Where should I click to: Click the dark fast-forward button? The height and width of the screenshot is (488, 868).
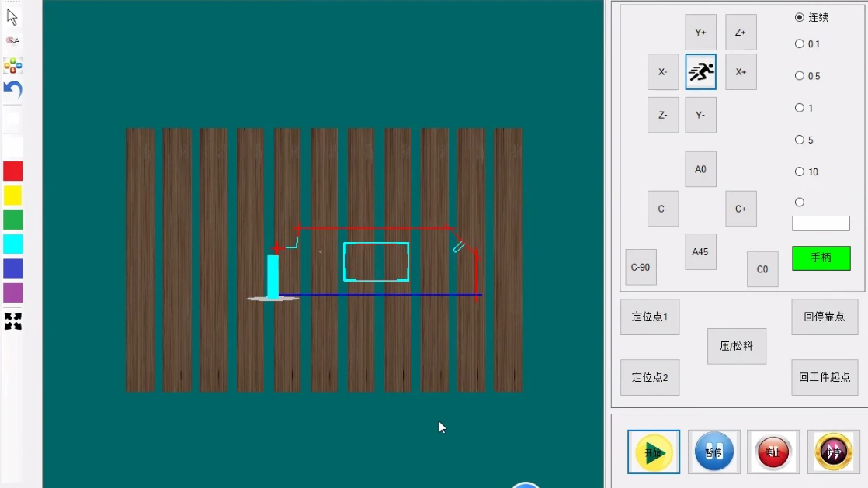coord(833,452)
